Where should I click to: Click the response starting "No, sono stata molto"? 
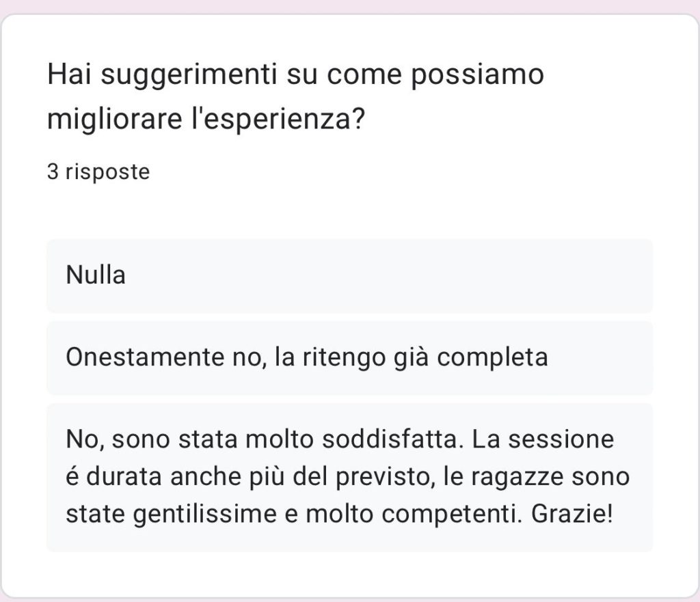point(349,477)
